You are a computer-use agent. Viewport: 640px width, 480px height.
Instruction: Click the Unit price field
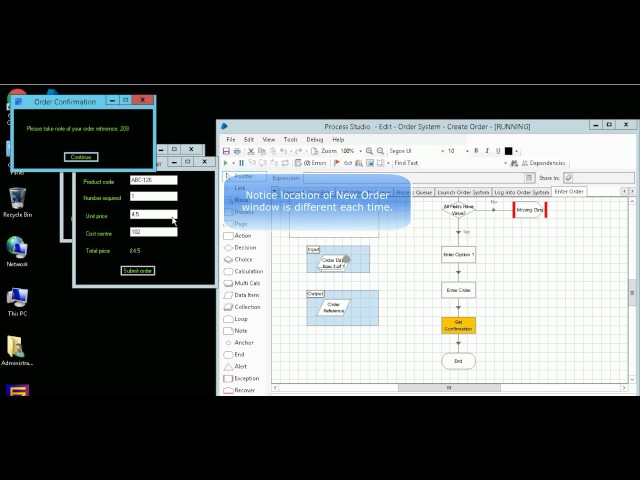(x=153, y=214)
